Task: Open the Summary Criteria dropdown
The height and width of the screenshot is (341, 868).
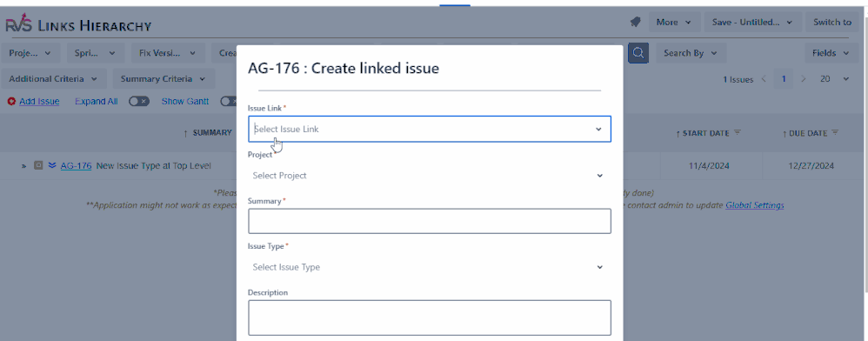Action: point(164,79)
